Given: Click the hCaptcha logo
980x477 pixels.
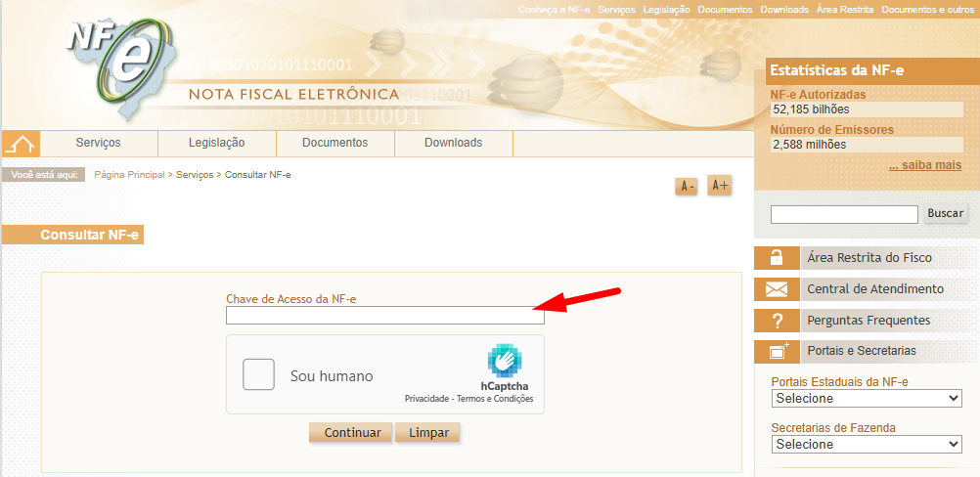Looking at the screenshot, I should click(505, 362).
